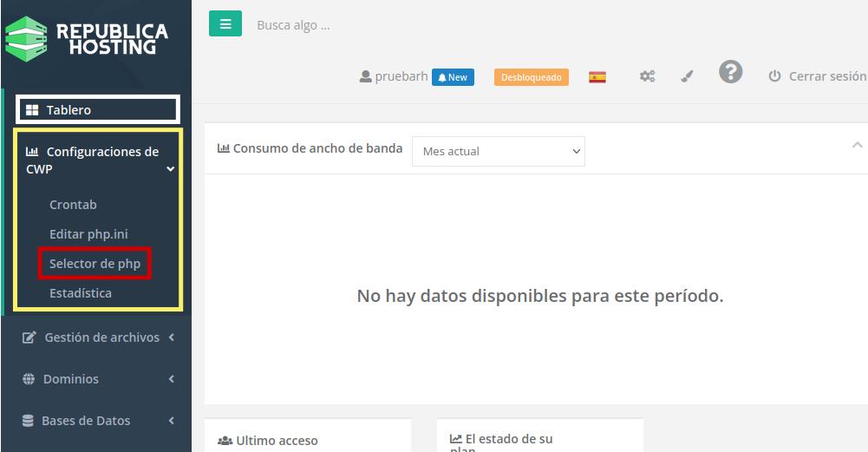Click Cerrar sesión to log out
This screenshot has height=452, width=868.
(817, 76)
